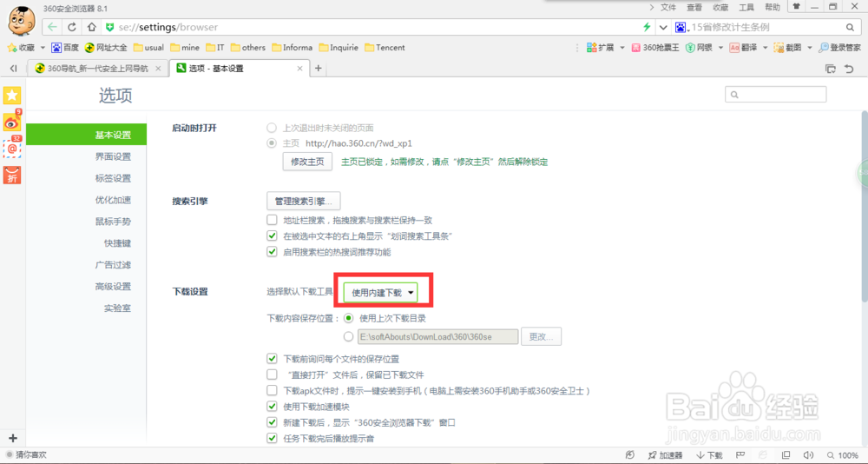This screenshot has width=868, height=464.
Task: Click the 管理搜索引擎 button
Action: tap(303, 201)
